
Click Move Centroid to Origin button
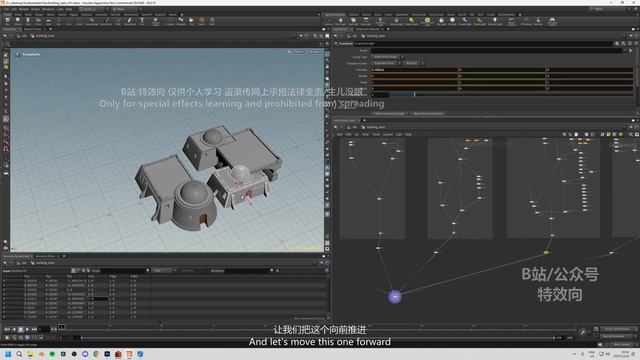tap(390, 113)
